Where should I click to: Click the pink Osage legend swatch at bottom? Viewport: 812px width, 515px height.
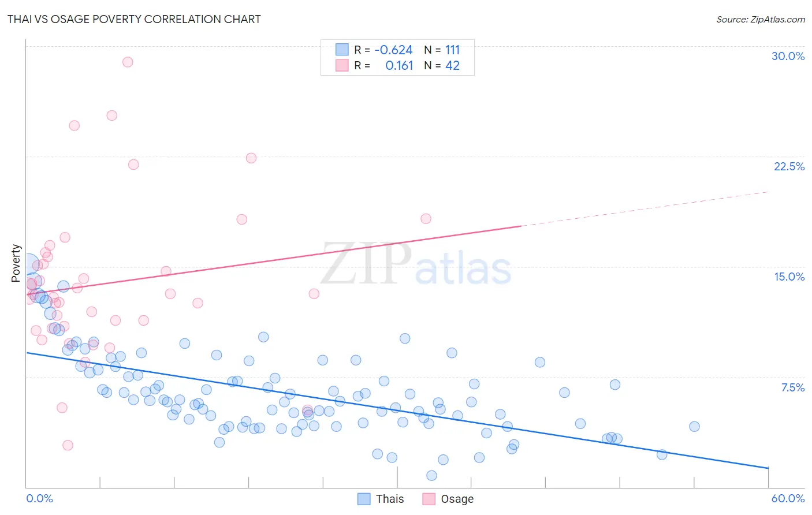[429, 499]
